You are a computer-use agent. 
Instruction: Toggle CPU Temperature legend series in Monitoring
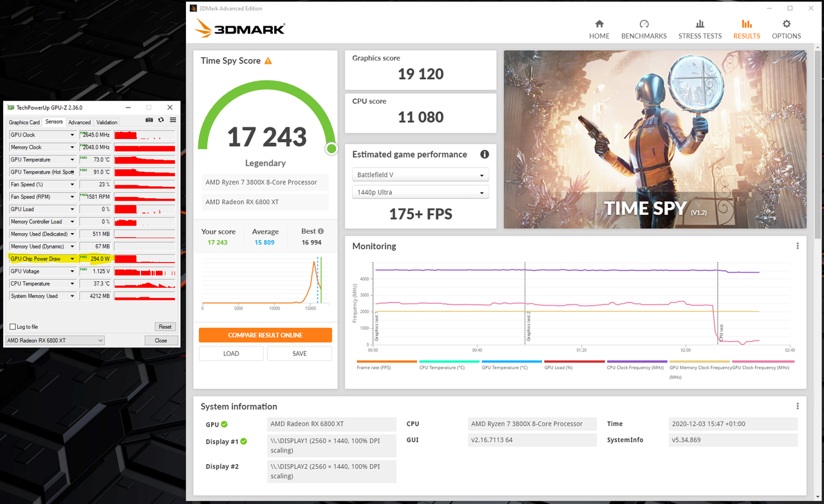pos(449,365)
